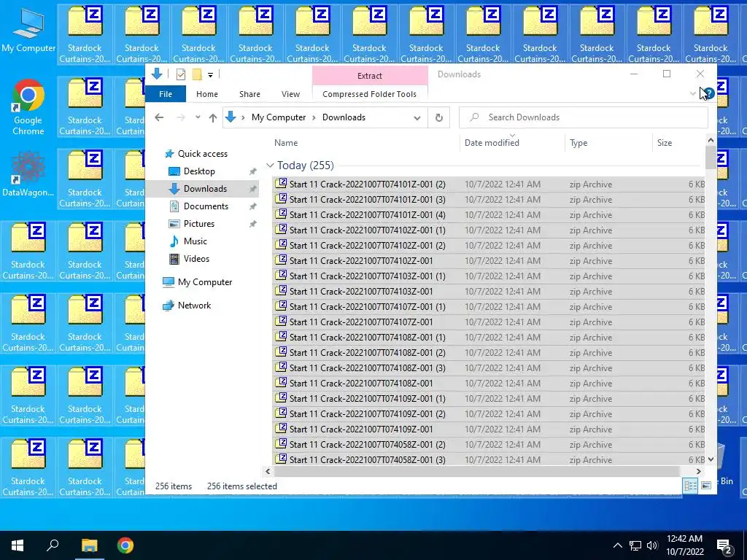
Task: Sort by the Type column header
Action: tap(578, 142)
